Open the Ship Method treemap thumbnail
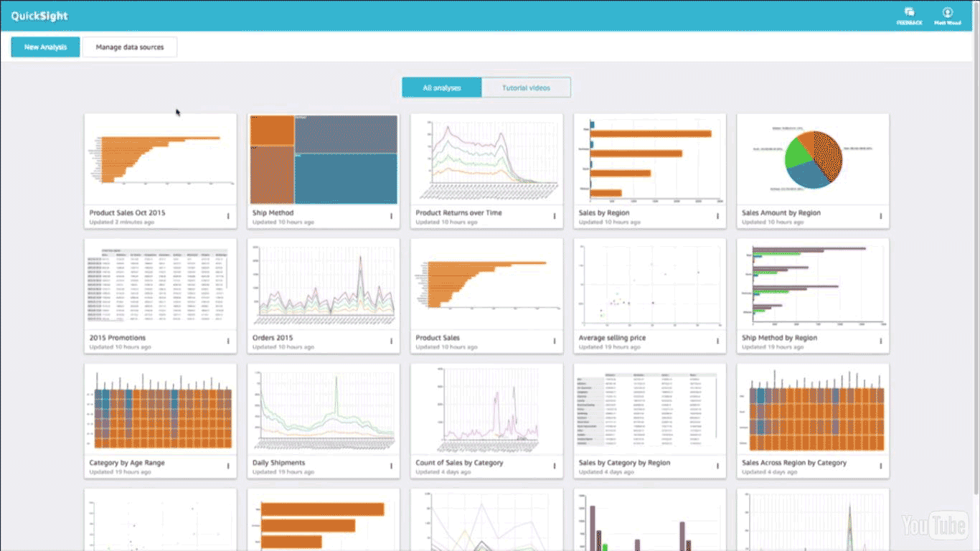 click(x=324, y=159)
